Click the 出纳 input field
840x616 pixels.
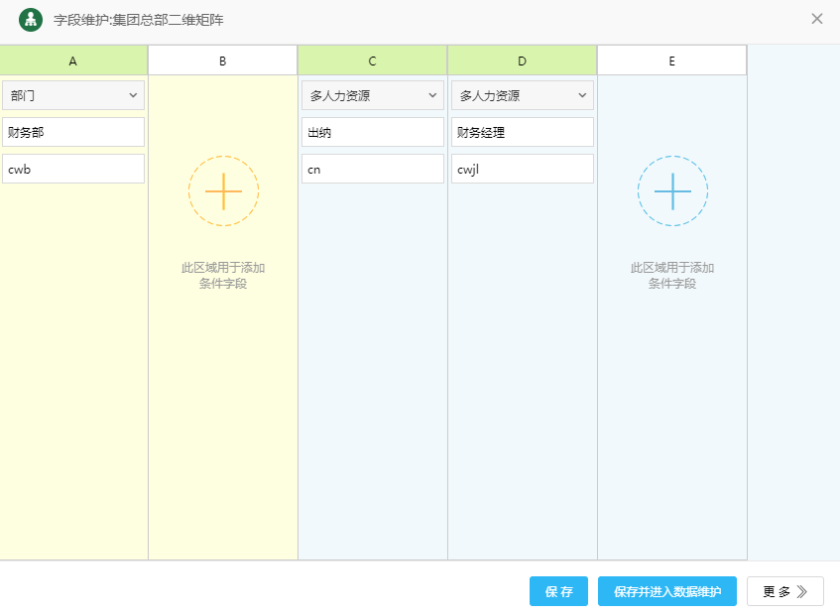[x=373, y=132]
